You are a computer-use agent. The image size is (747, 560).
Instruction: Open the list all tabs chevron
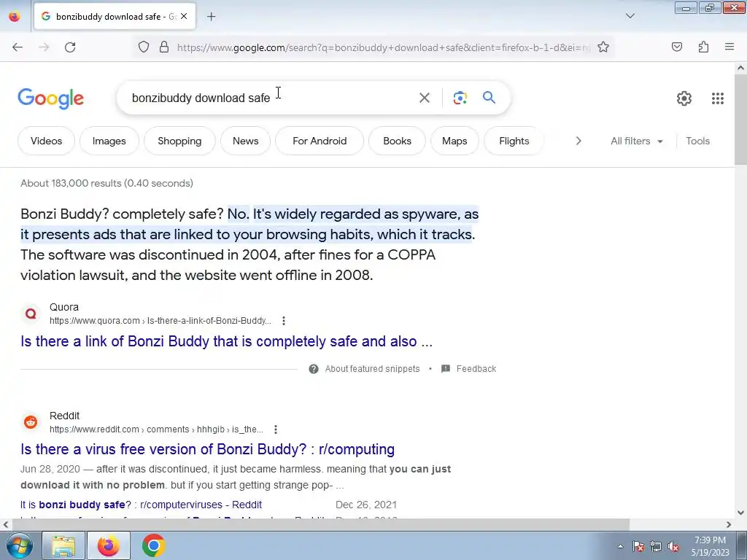point(630,16)
